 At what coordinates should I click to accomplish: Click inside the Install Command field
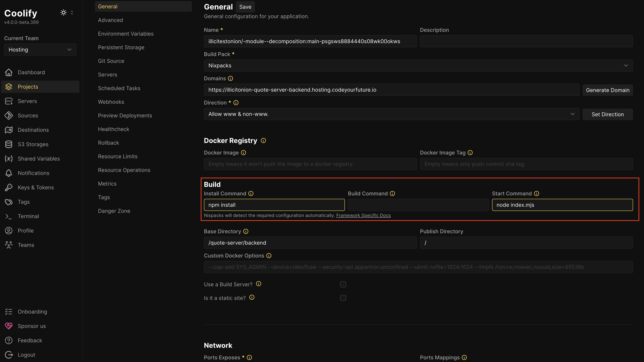tap(274, 205)
